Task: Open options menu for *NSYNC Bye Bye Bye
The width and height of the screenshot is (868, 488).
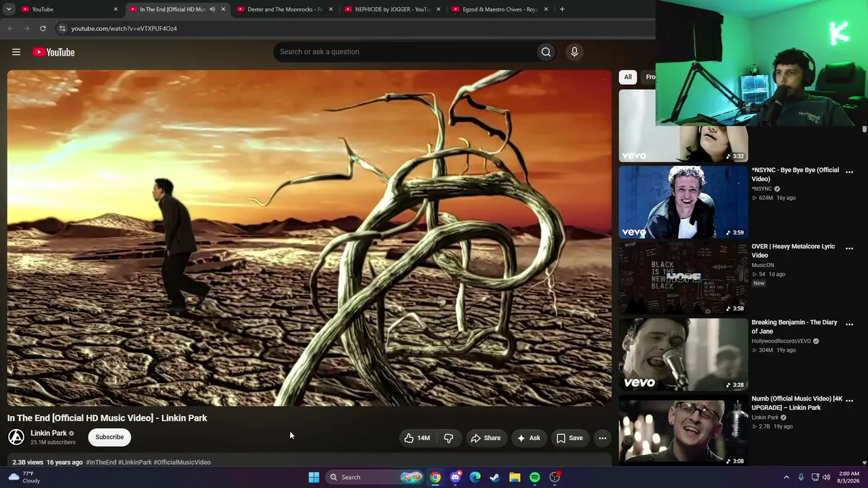Action: tap(849, 172)
